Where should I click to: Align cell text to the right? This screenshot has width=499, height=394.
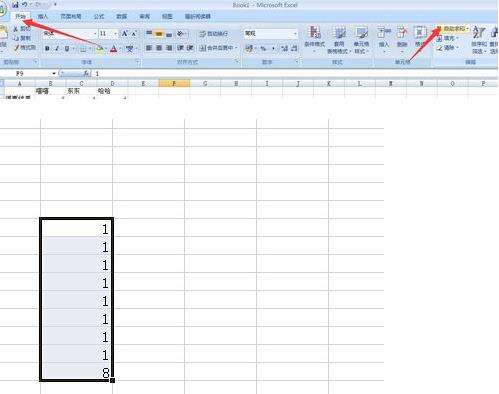coord(169,48)
